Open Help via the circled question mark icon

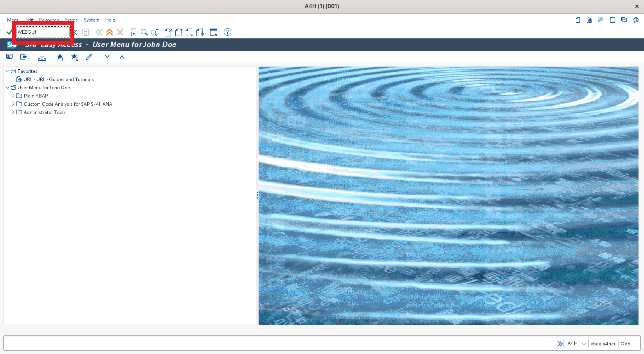coord(227,32)
